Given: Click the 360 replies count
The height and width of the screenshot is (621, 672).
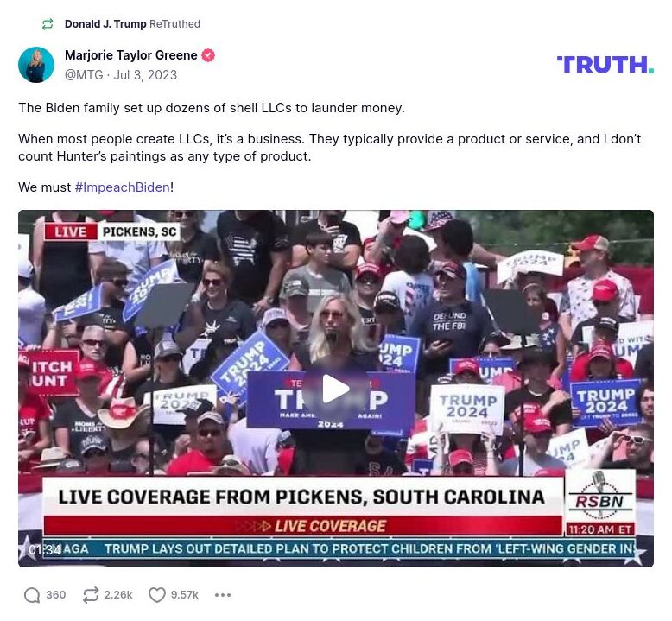Looking at the screenshot, I should click(56, 595).
